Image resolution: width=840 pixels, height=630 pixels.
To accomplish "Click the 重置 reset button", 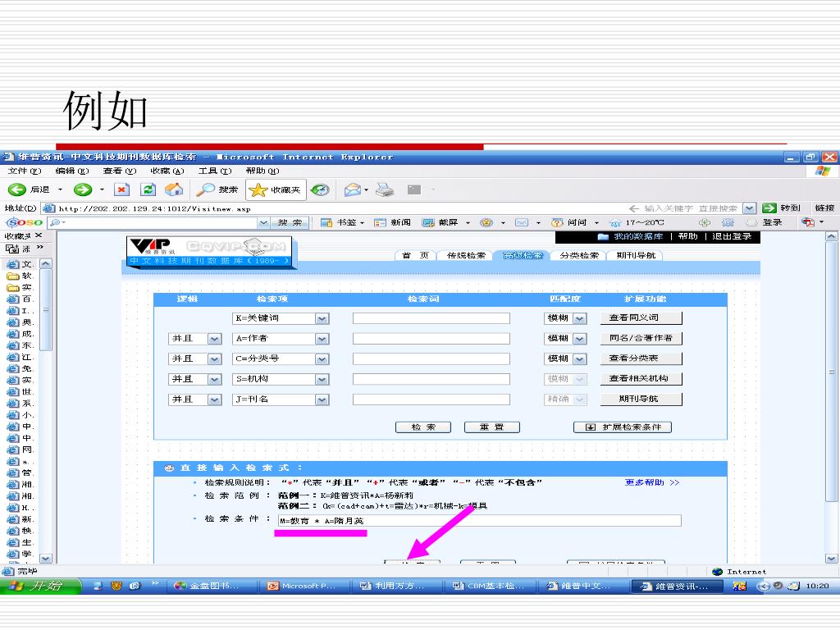I will [492, 427].
